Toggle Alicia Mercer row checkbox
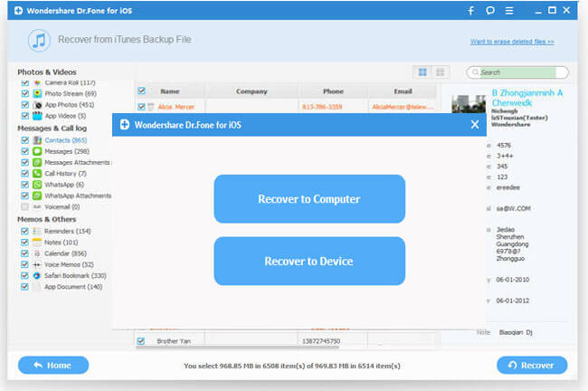The image size is (588, 391). (x=141, y=107)
